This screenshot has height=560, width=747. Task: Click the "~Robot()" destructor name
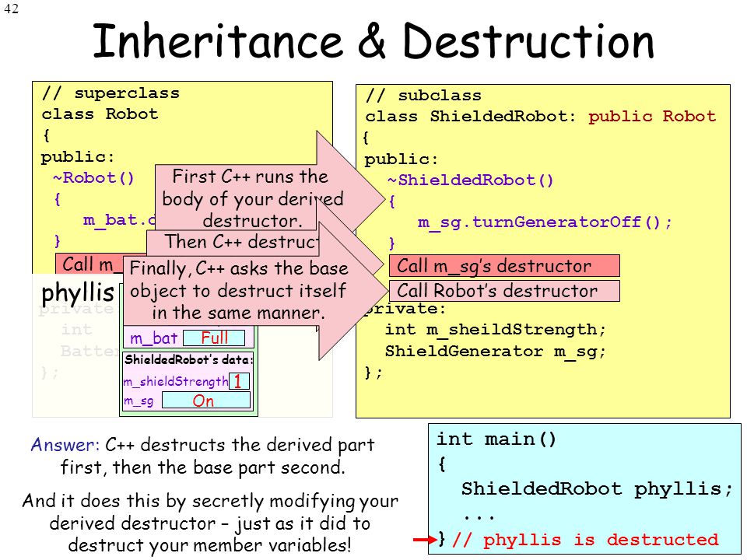(93, 178)
